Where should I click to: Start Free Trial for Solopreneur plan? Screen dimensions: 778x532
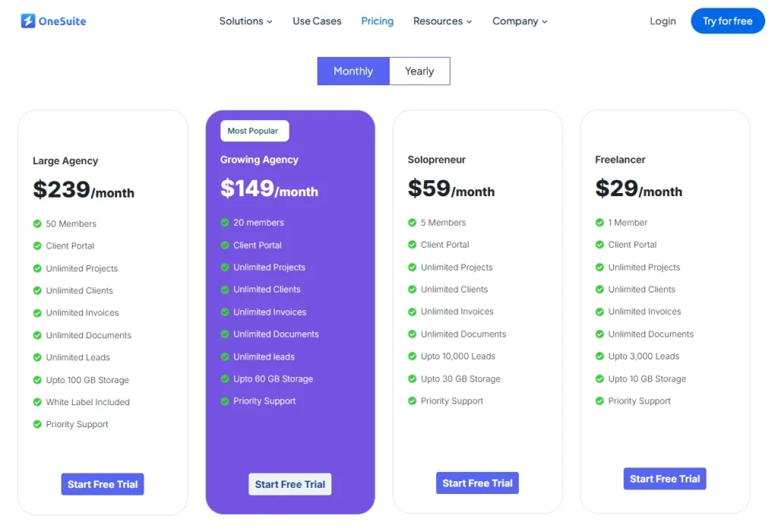pyautogui.click(x=477, y=483)
